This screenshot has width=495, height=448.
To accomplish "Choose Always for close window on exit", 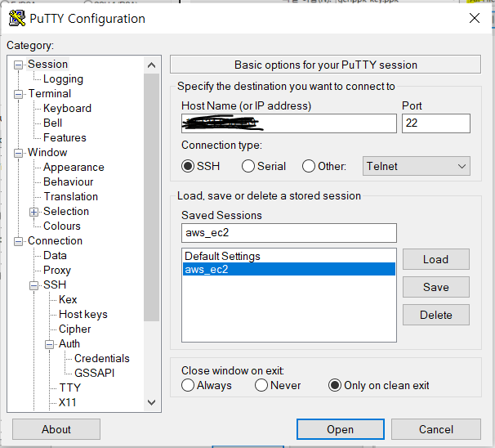I will [188, 385].
